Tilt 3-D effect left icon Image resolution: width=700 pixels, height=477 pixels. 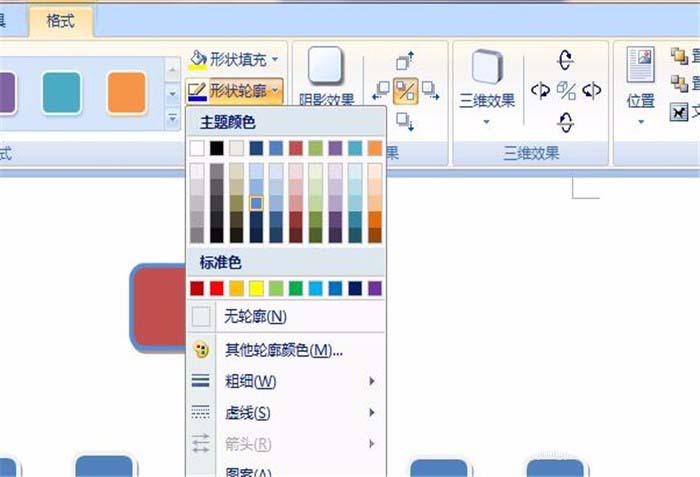pyautogui.click(x=540, y=91)
